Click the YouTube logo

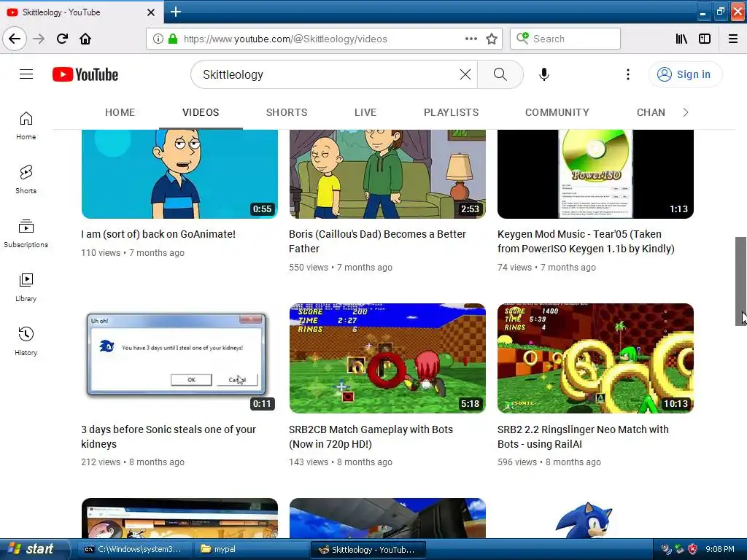click(85, 74)
